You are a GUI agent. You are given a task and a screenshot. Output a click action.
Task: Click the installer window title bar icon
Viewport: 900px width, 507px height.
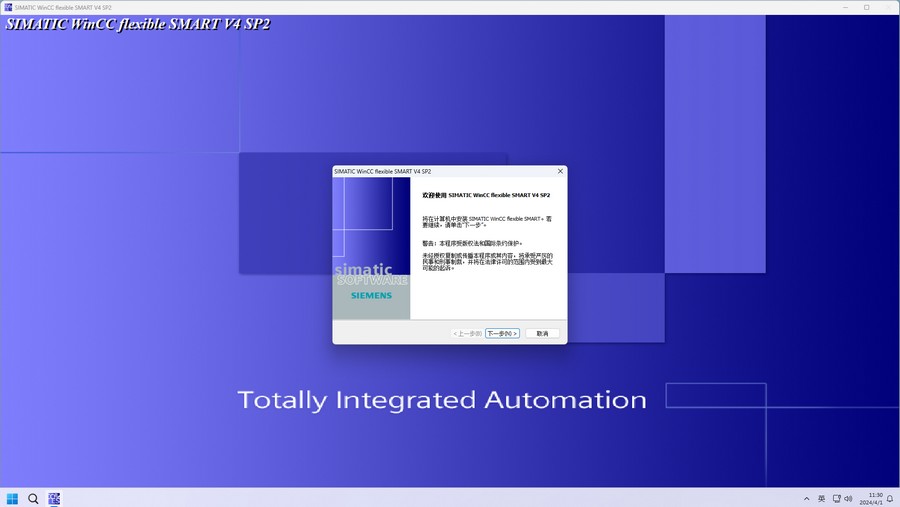8,7
